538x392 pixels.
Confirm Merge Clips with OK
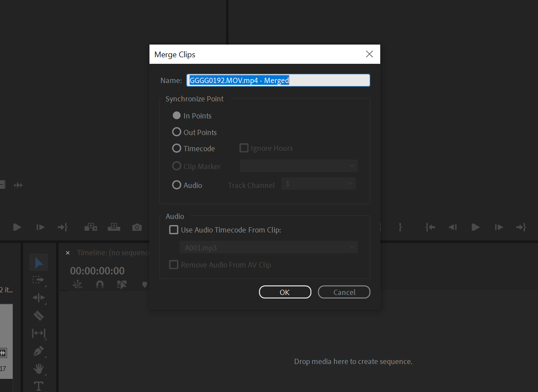[285, 292]
